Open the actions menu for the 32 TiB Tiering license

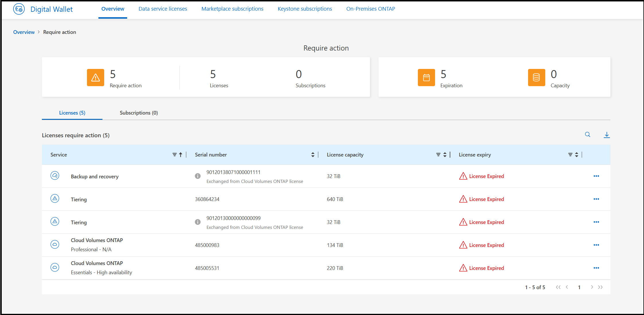point(596,222)
